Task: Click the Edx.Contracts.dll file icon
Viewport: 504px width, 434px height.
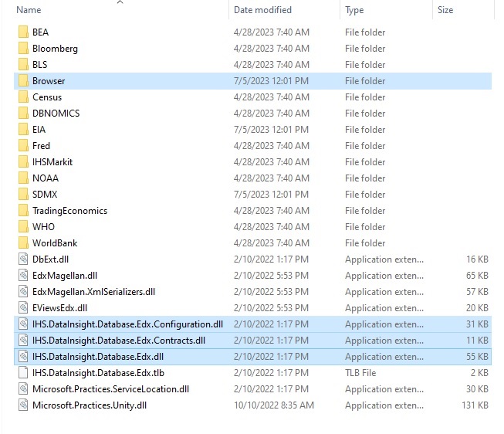Action: pyautogui.click(x=23, y=340)
